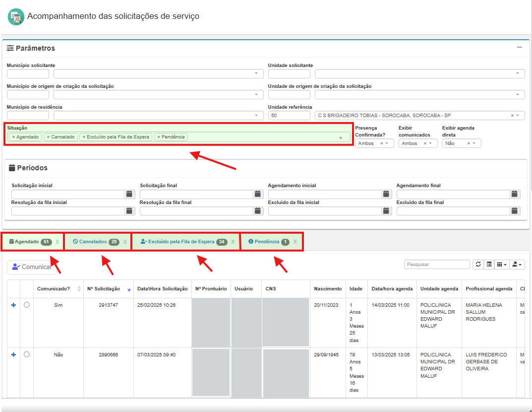Select the radio button for solicitation 2890666

point(27,354)
